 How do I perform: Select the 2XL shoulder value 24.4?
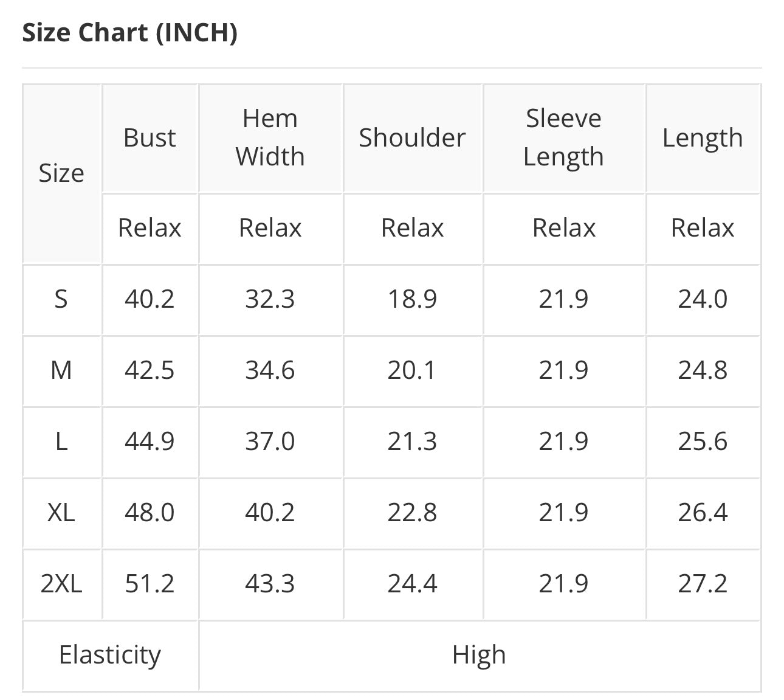(412, 584)
